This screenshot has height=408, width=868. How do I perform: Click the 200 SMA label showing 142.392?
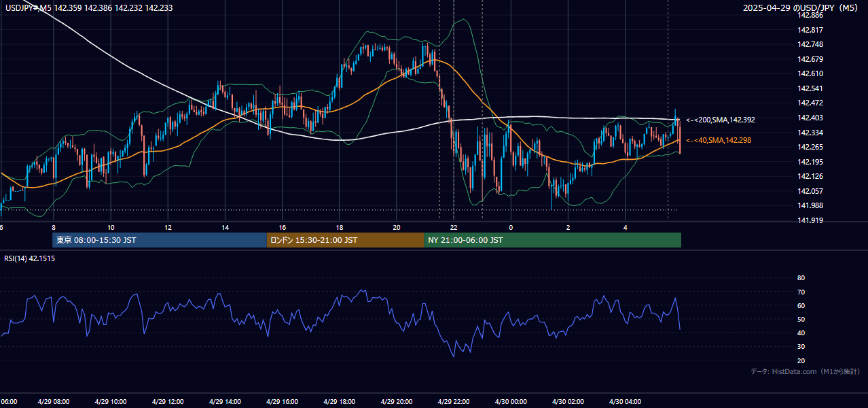[x=720, y=120]
